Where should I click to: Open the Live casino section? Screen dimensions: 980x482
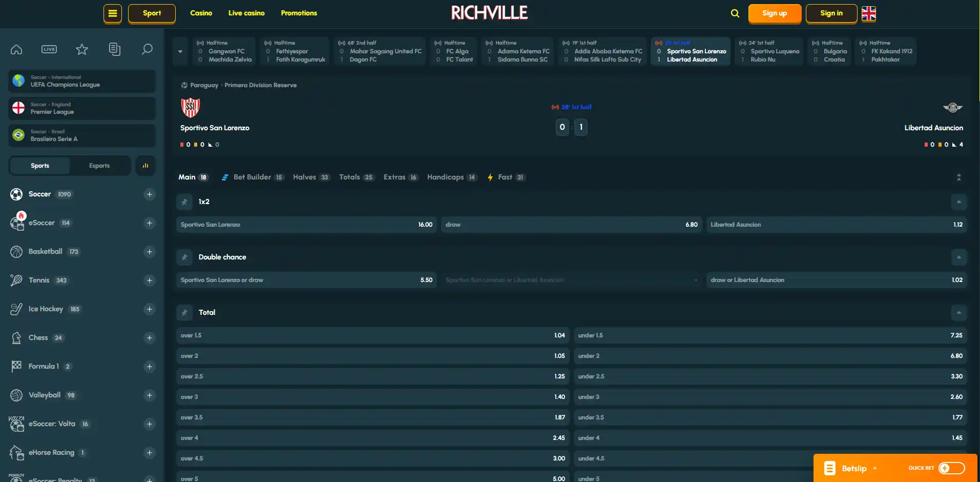point(246,13)
